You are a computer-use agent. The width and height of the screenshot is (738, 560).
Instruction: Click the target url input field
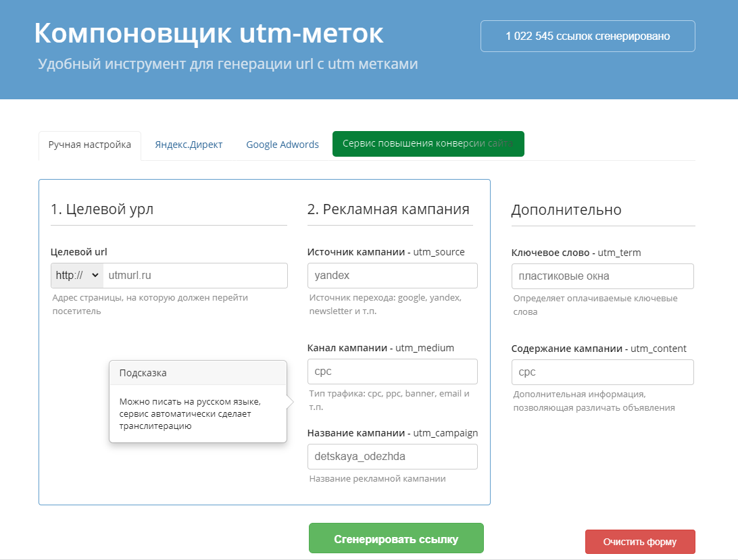click(x=195, y=276)
